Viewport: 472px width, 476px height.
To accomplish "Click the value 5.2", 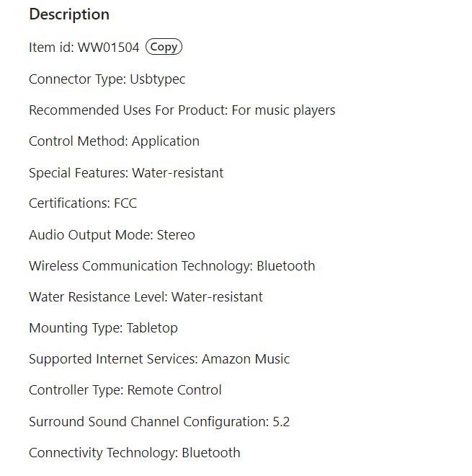I will point(281,422).
